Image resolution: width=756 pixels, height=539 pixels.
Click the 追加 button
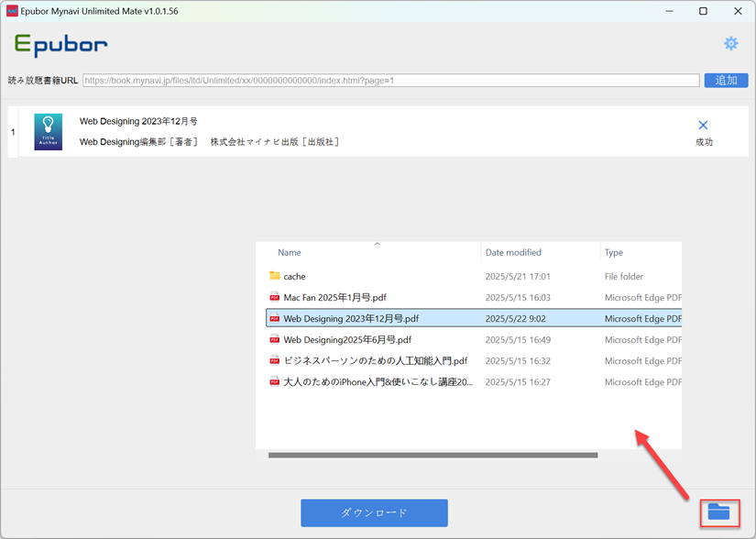coord(726,80)
